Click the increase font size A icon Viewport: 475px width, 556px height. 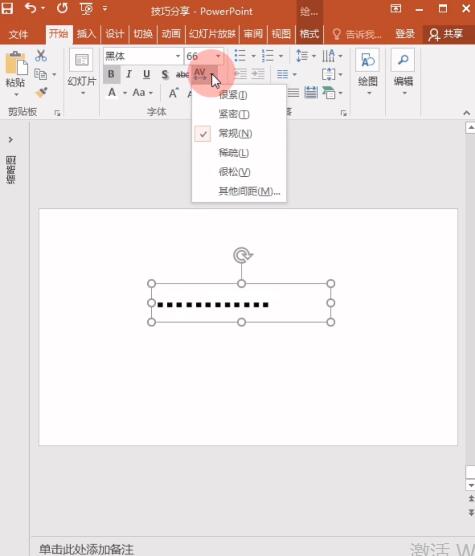(173, 93)
